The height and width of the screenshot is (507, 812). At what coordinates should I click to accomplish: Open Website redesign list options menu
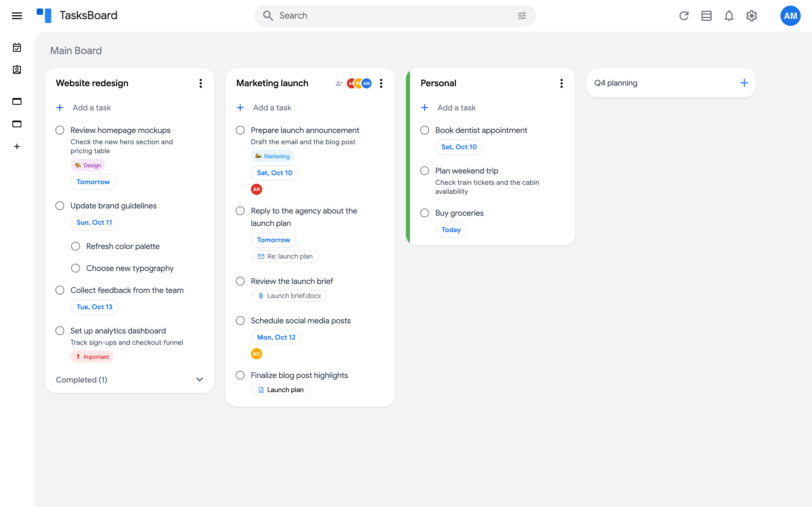(201, 83)
